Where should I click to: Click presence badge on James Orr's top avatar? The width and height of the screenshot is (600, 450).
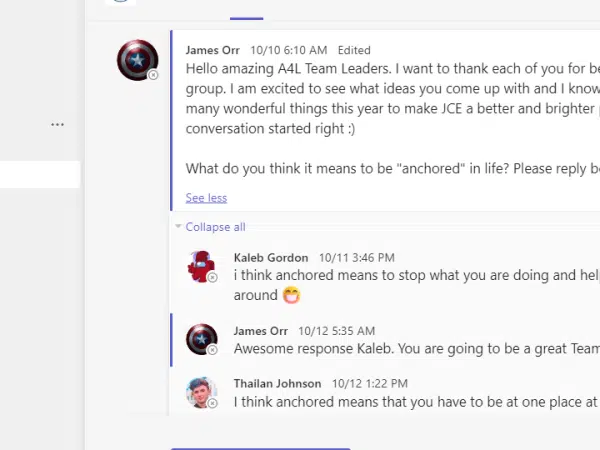[x=153, y=75]
